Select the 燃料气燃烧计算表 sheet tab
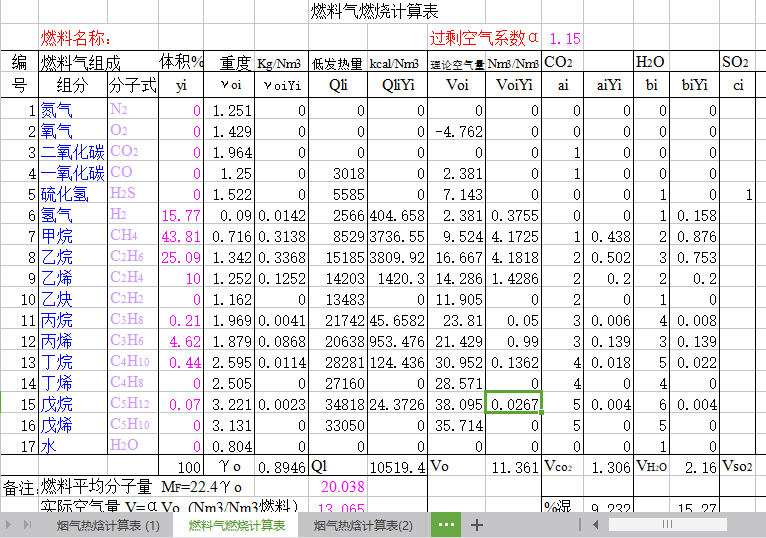 point(236,525)
